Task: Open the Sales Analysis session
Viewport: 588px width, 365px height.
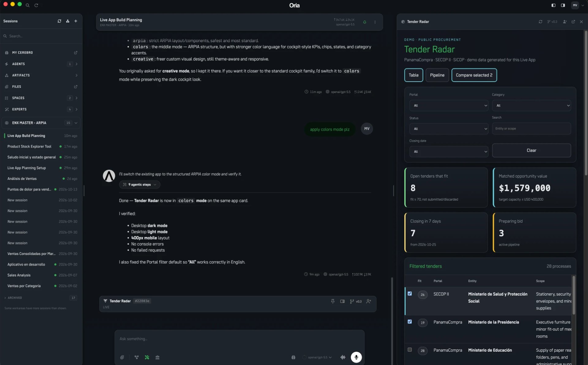Action: click(x=41, y=275)
